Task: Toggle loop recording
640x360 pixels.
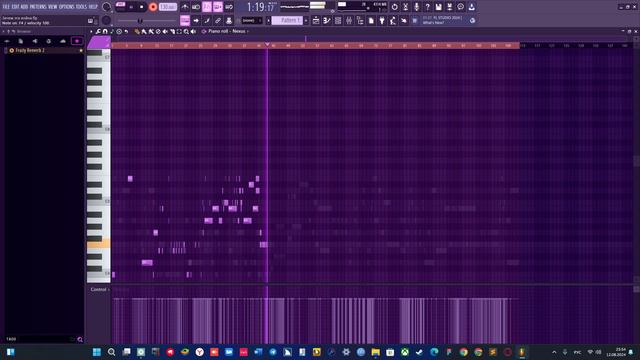Action: 229,7
